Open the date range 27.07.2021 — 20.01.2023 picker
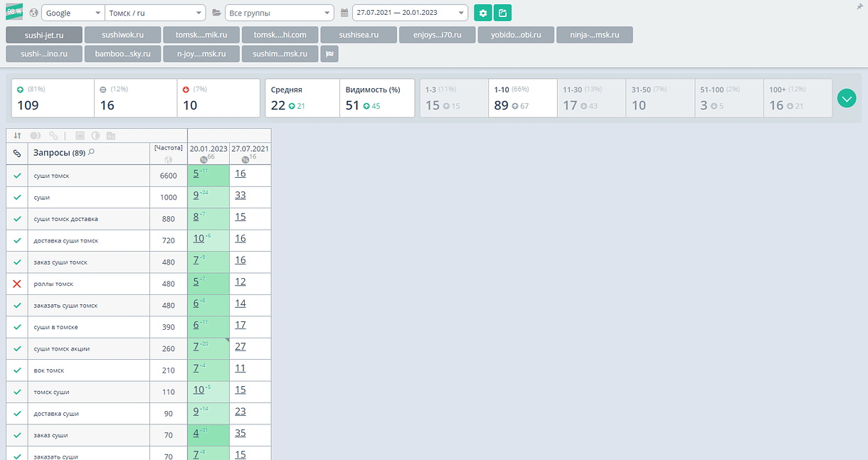 tap(410, 13)
